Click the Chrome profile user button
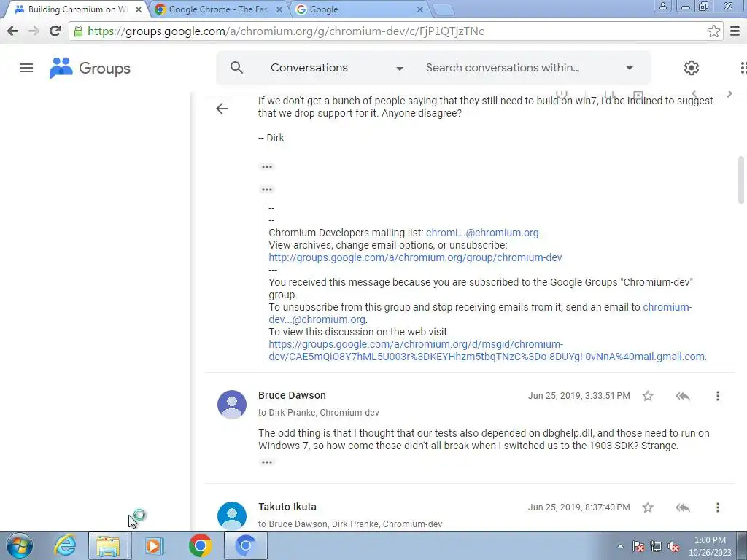Screen dimensions: 747x560 tap(662, 6)
